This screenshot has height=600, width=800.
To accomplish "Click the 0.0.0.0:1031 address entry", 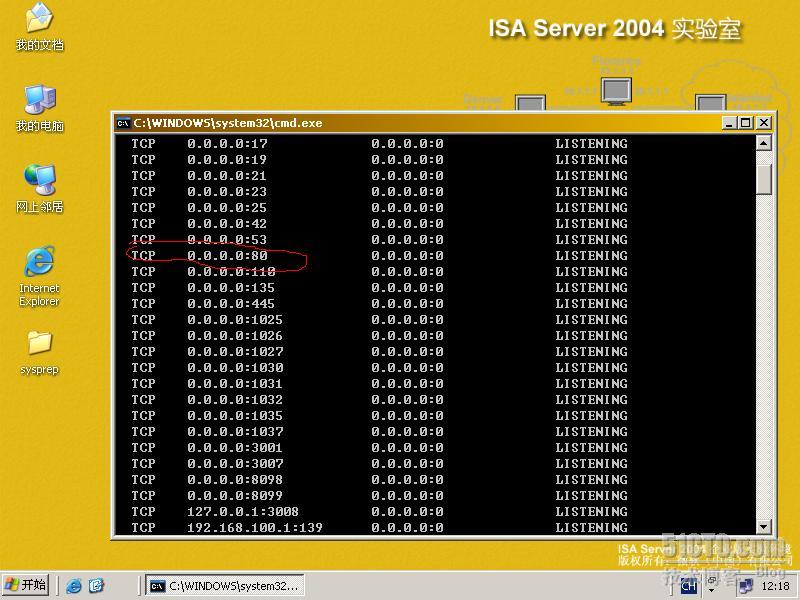I will [235, 383].
